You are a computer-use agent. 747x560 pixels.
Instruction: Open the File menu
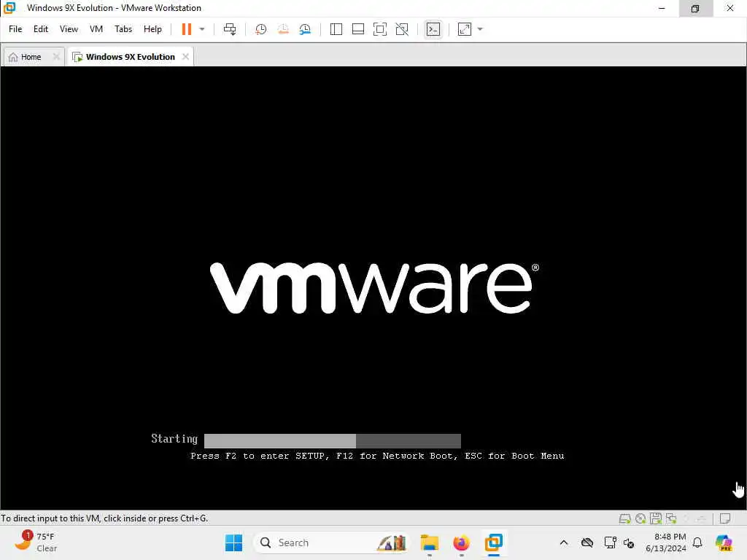15,29
